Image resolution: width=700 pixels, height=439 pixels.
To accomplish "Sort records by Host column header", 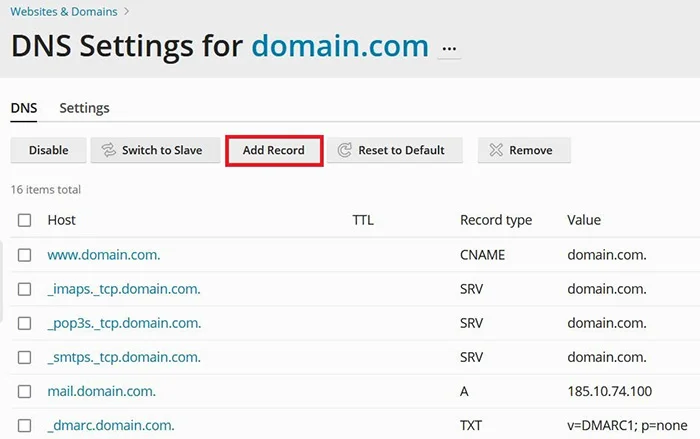I will click(62, 220).
